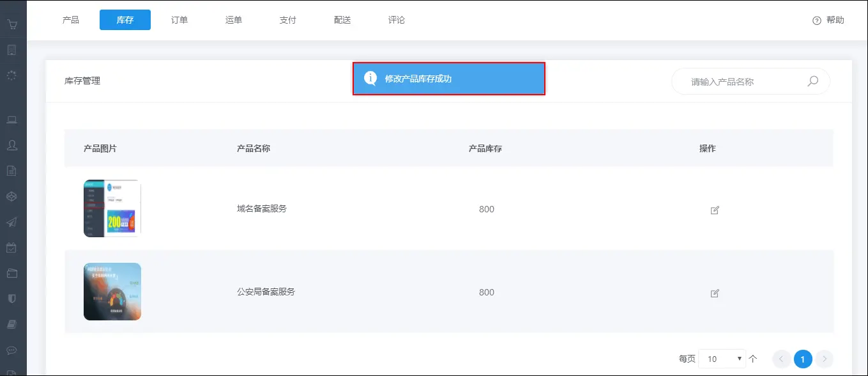Open the 域名备案服务 product thumbnail
This screenshot has height=376, width=868.
pos(112,208)
